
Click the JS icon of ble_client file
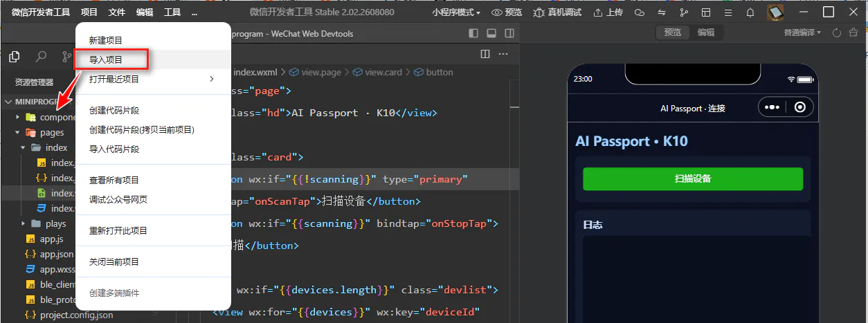coord(30,284)
